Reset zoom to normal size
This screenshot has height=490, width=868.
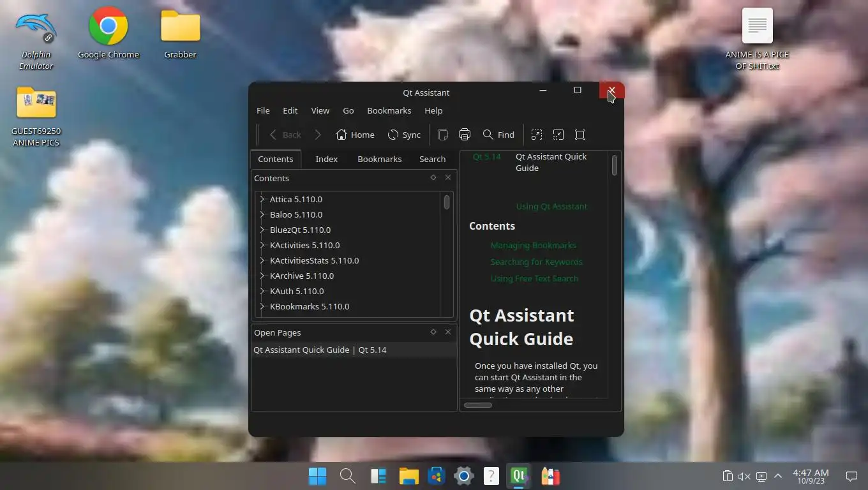tap(580, 135)
